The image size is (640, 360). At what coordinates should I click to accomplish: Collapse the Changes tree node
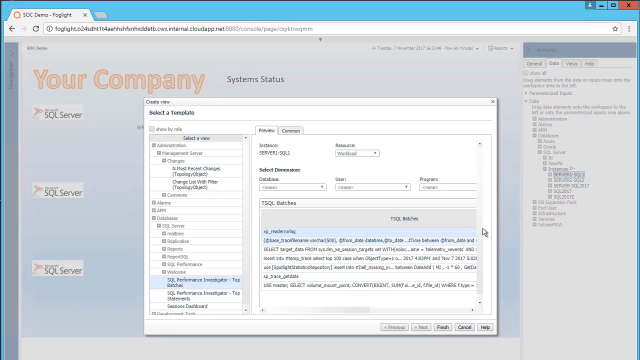coord(164,161)
